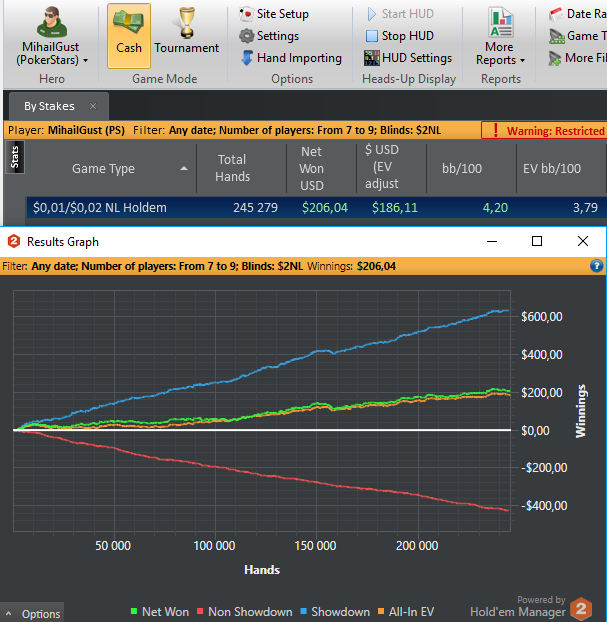The width and height of the screenshot is (607, 622).
Task: Select the $0,01/$0,02 NL Holdem row
Action: (317, 207)
